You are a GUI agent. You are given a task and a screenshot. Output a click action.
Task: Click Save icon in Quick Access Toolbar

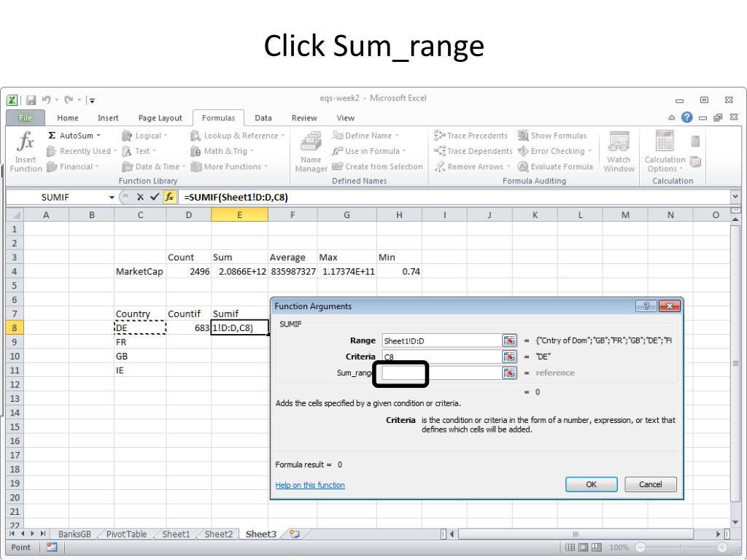[31, 100]
